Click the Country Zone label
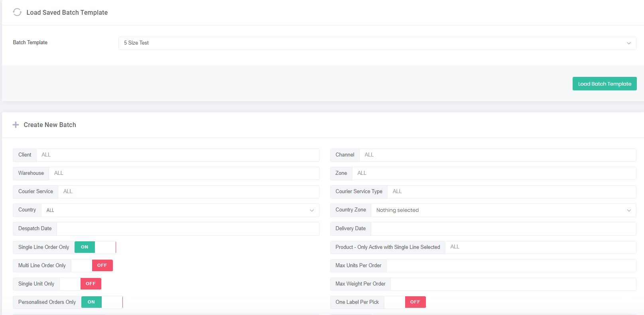The width and height of the screenshot is (644, 315). 351,210
